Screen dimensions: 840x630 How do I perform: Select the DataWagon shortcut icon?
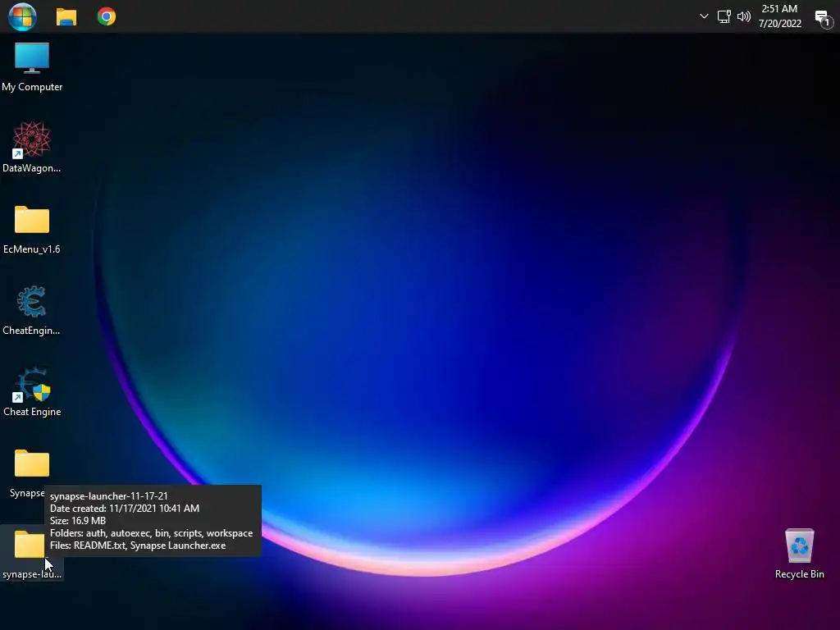(x=32, y=139)
